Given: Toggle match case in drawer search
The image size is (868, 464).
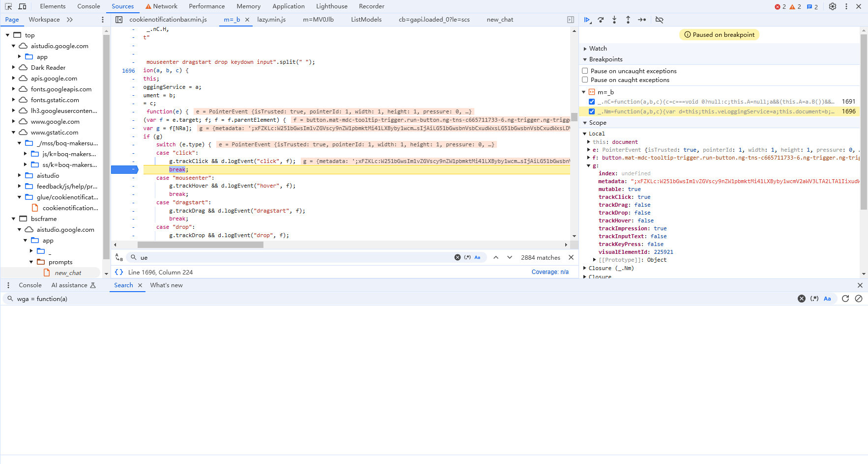Looking at the screenshot, I should click(827, 299).
